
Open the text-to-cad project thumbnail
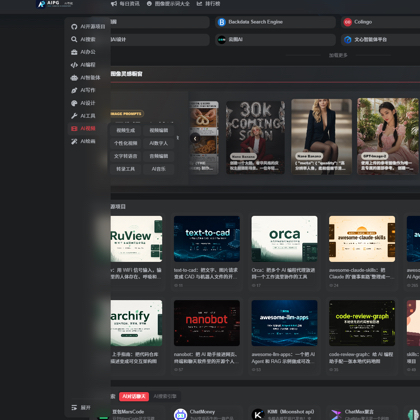pyautogui.click(x=207, y=239)
